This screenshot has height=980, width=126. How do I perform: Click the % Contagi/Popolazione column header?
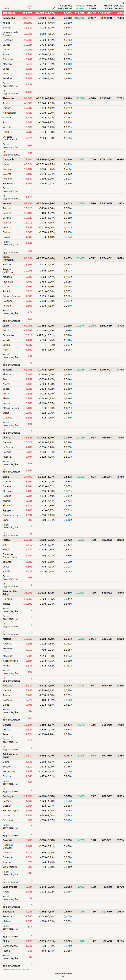[x=66, y=7]
